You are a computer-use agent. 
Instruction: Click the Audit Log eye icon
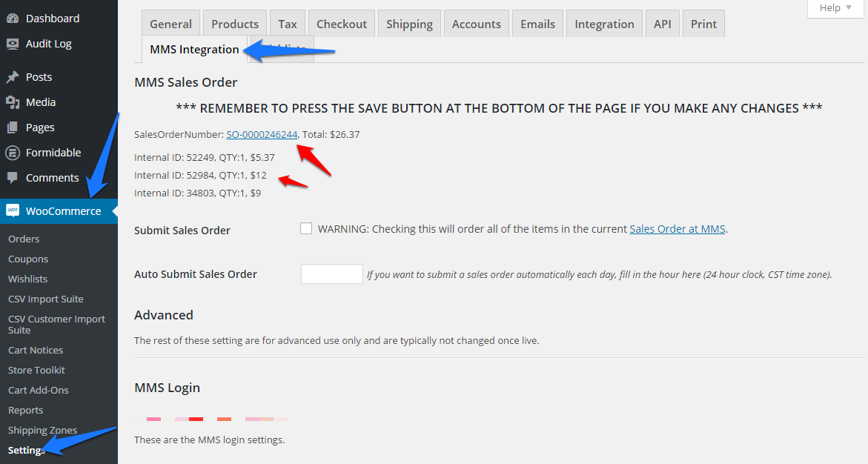(12, 44)
